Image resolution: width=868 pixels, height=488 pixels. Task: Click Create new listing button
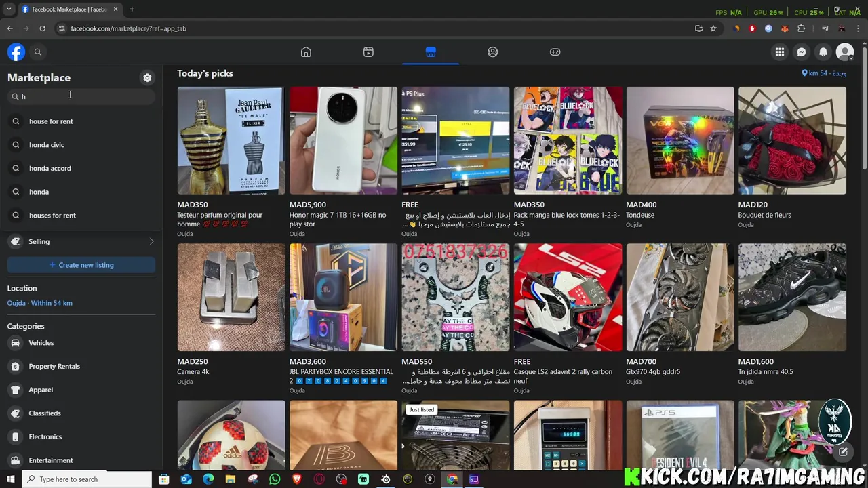81,265
